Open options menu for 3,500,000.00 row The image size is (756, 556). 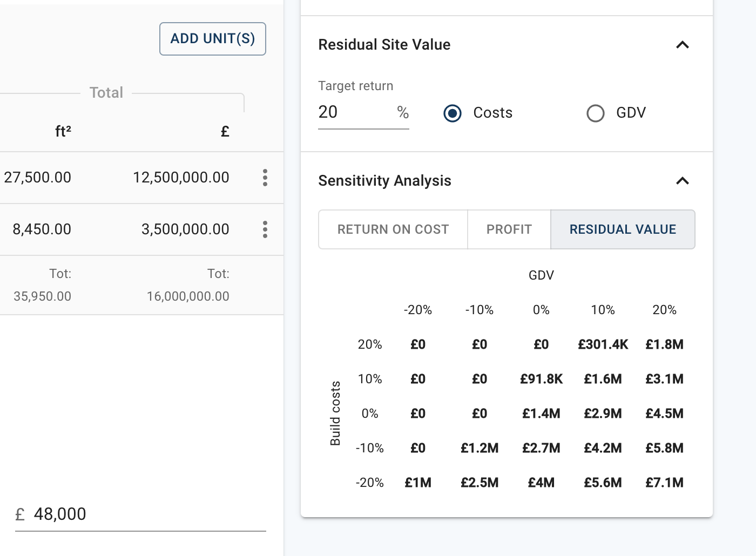[x=265, y=229]
